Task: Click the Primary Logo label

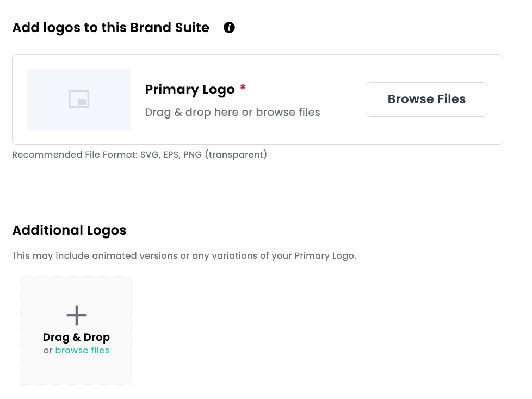Action: click(190, 90)
